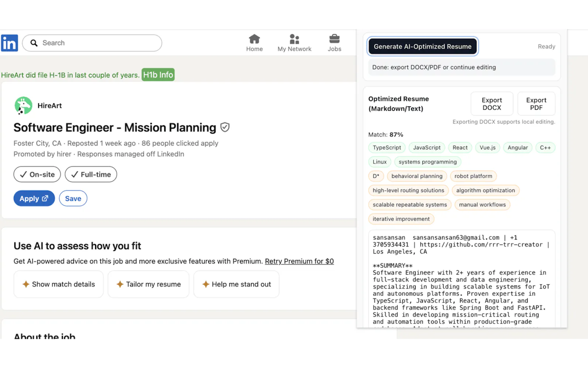
Task: Click the scalable repeatable systems tag
Action: click(x=410, y=205)
